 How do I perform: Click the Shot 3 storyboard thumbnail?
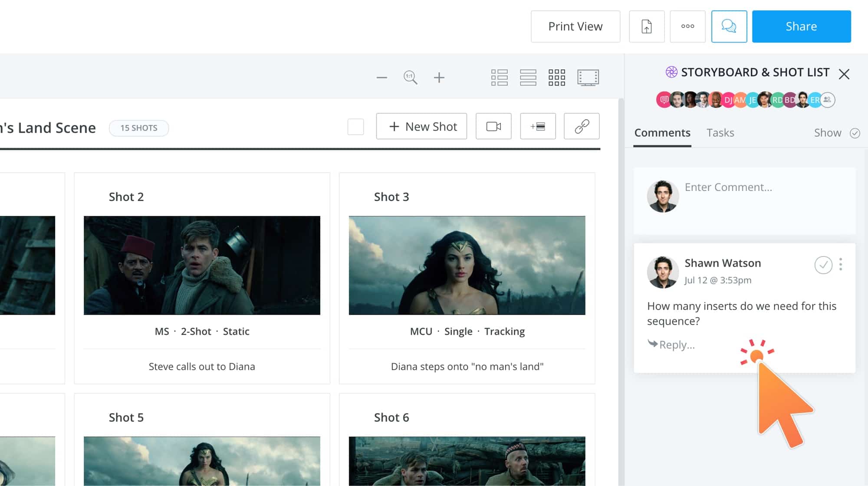tap(467, 266)
